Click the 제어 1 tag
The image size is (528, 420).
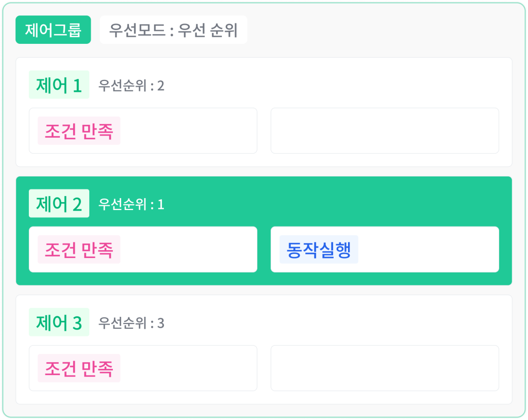pyautogui.click(x=59, y=85)
